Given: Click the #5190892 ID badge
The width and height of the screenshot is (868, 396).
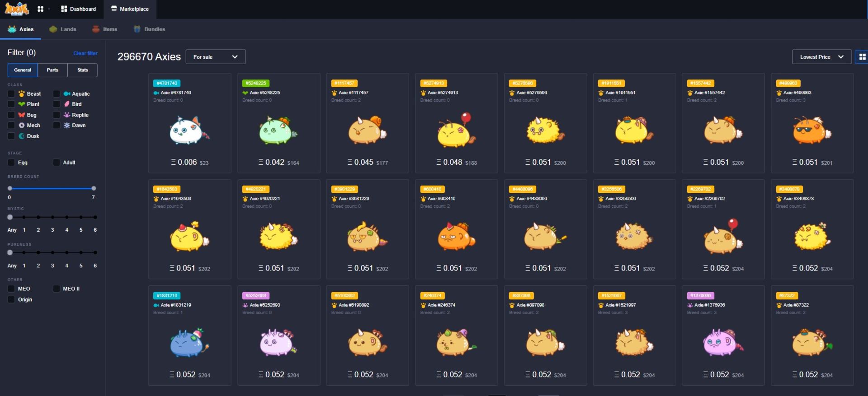Looking at the screenshot, I should [344, 296].
